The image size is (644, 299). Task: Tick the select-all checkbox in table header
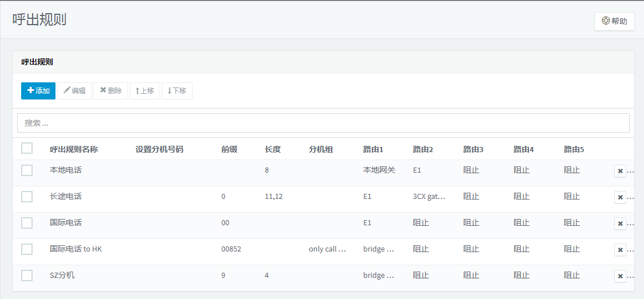[x=27, y=148]
